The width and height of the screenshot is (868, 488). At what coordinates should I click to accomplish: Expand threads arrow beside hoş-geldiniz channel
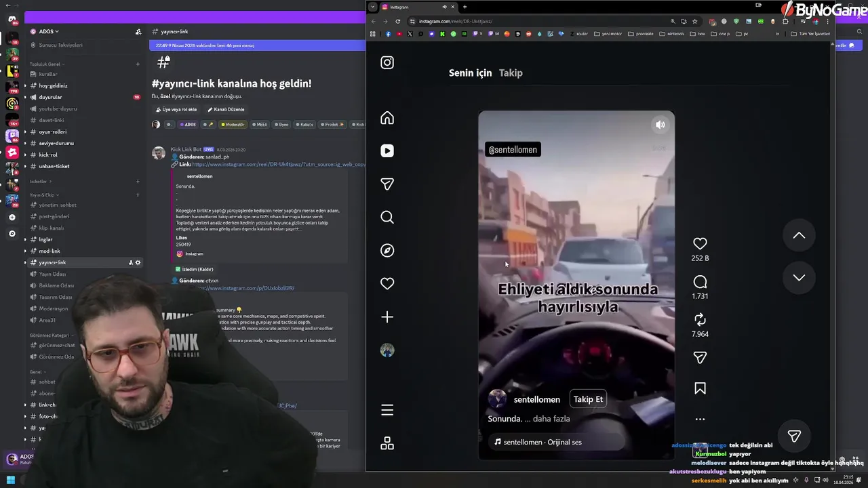pos(25,86)
